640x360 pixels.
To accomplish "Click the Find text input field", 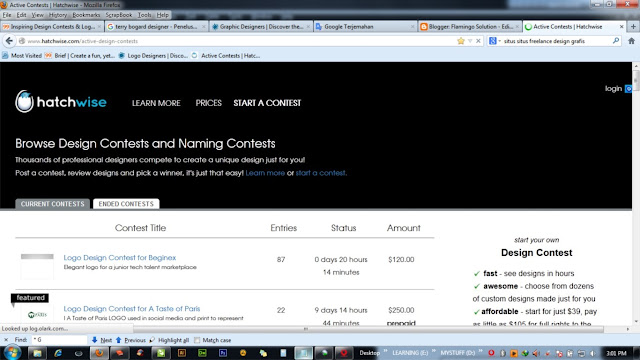I will point(59,340).
